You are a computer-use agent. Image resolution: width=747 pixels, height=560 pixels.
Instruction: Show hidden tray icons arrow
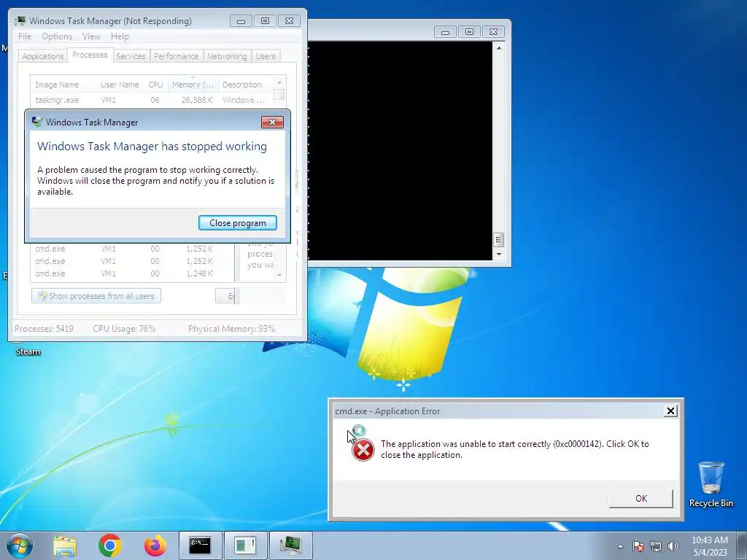(x=620, y=546)
